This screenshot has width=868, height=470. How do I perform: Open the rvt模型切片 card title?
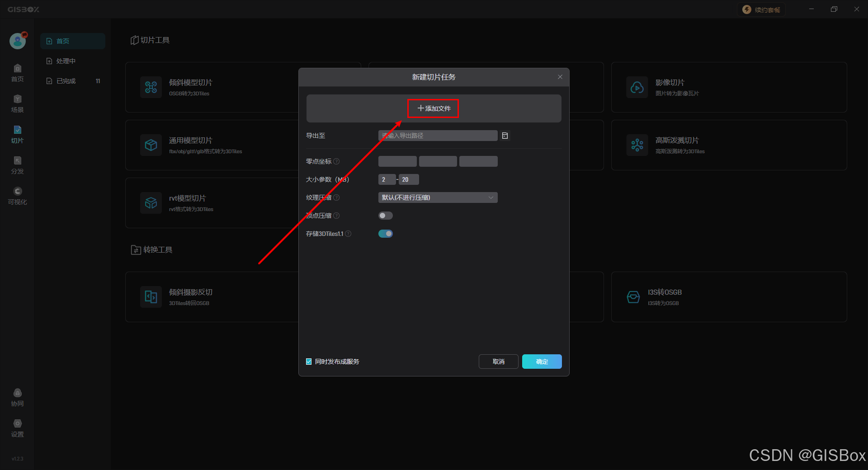point(187,198)
